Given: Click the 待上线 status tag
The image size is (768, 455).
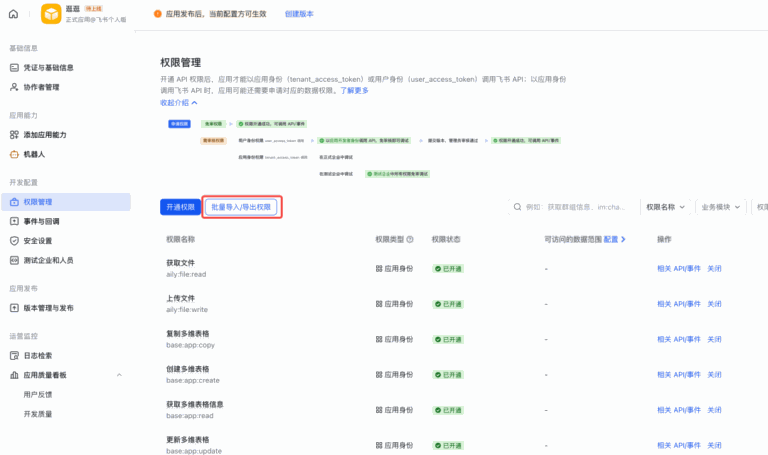Looking at the screenshot, I should coord(94,9).
